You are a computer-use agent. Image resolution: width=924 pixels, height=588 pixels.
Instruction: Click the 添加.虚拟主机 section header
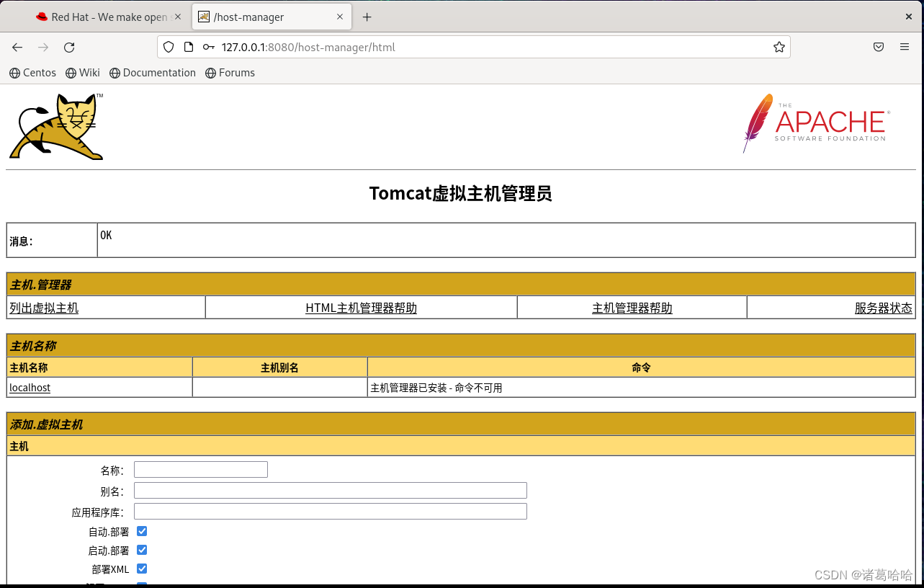click(461, 424)
